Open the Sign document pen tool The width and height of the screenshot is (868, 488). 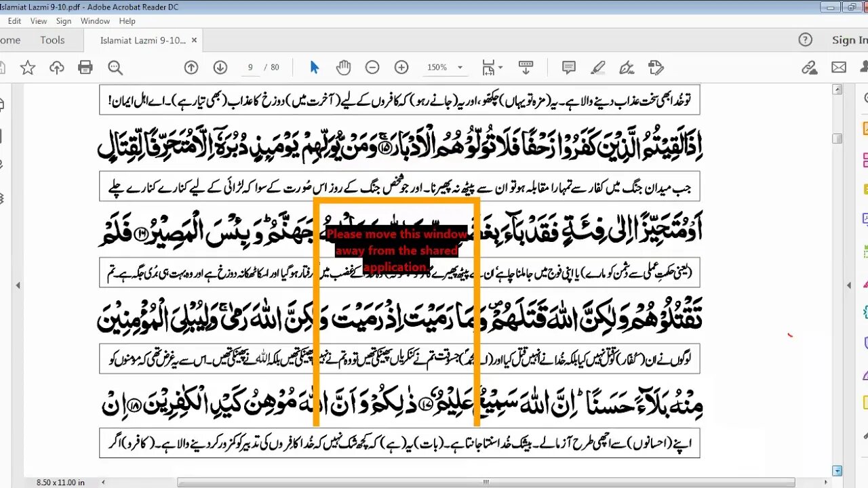627,67
